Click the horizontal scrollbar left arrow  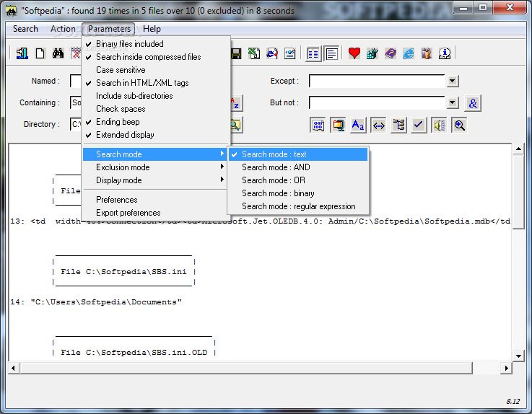point(13,368)
